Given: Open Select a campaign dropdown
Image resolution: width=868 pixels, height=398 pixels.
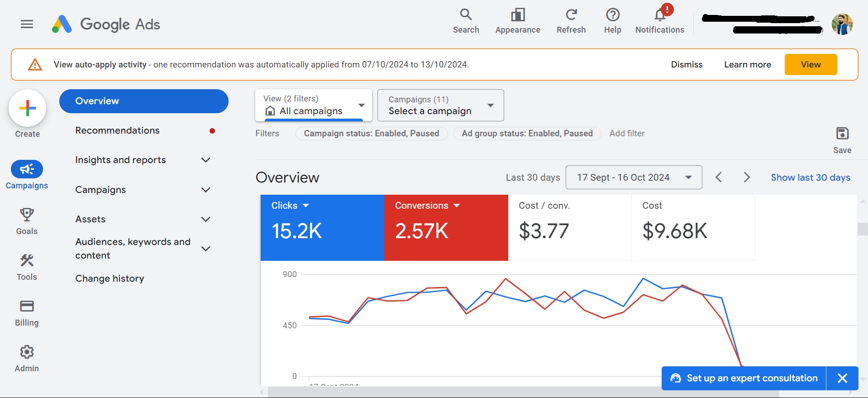Looking at the screenshot, I should (440, 105).
